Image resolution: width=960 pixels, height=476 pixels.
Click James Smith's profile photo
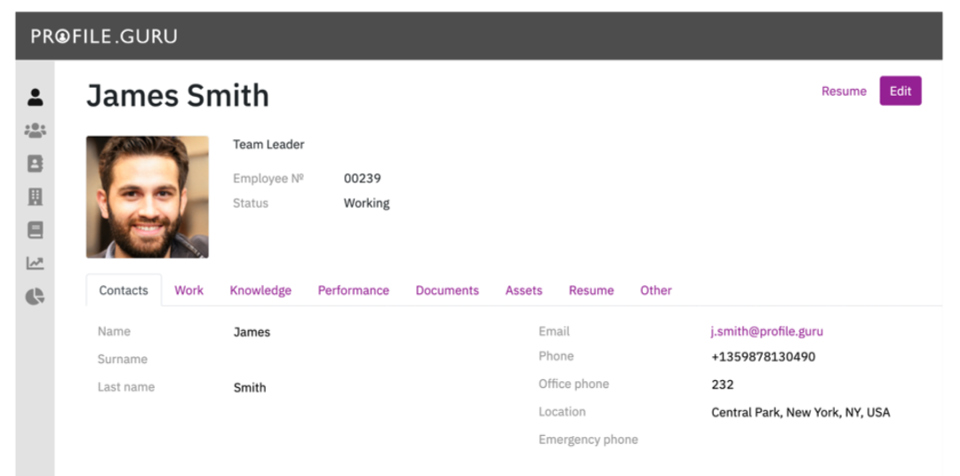pyautogui.click(x=147, y=197)
